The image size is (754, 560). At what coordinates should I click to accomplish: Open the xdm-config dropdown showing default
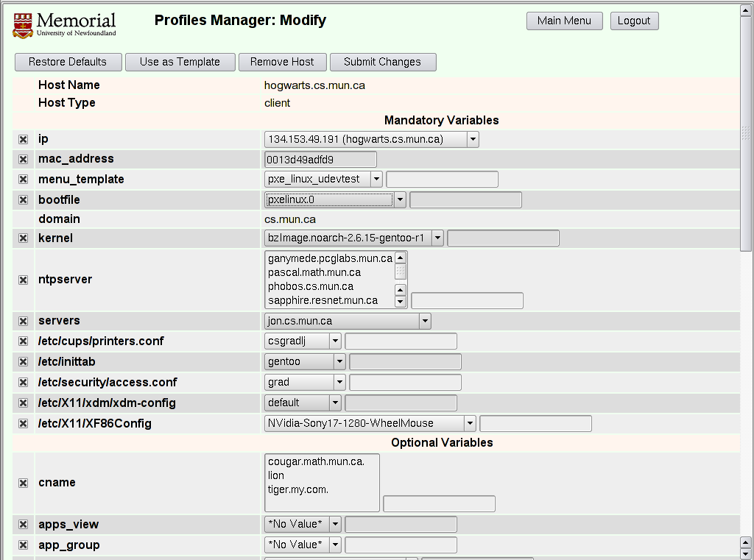[x=303, y=403]
